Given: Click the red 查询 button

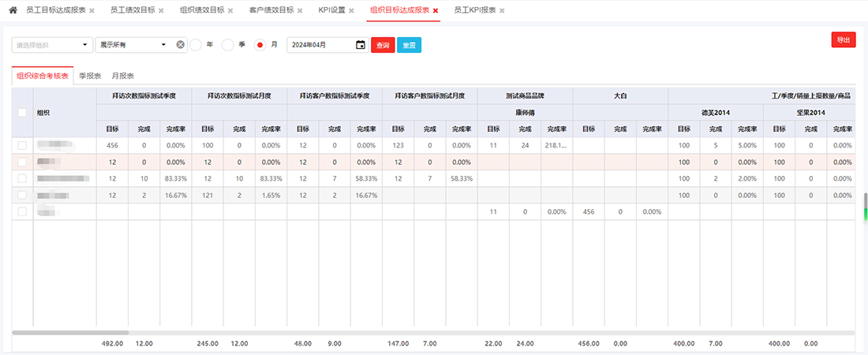Looking at the screenshot, I should point(383,45).
